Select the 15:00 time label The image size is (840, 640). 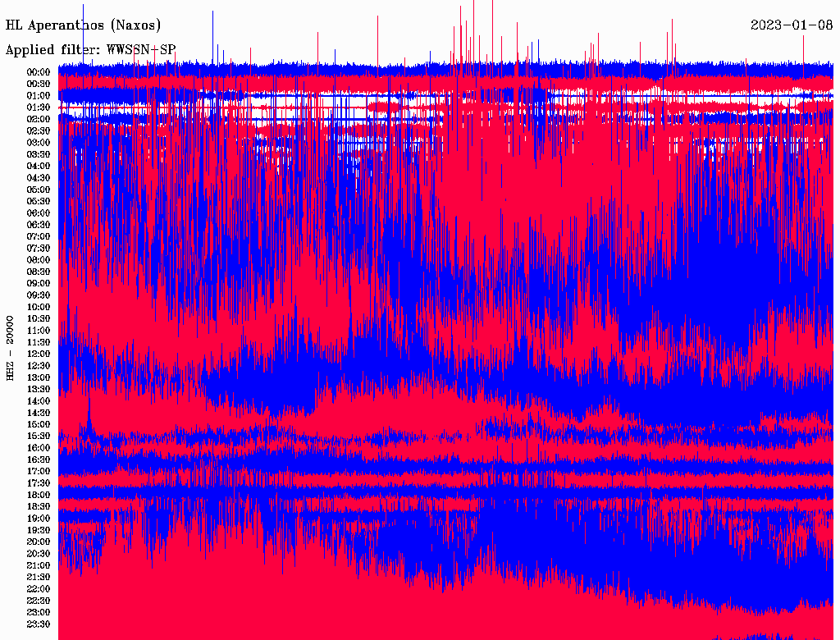click(39, 424)
